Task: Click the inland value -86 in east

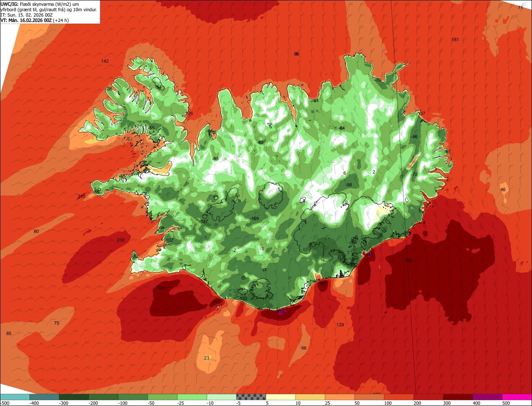Action: coord(414,137)
